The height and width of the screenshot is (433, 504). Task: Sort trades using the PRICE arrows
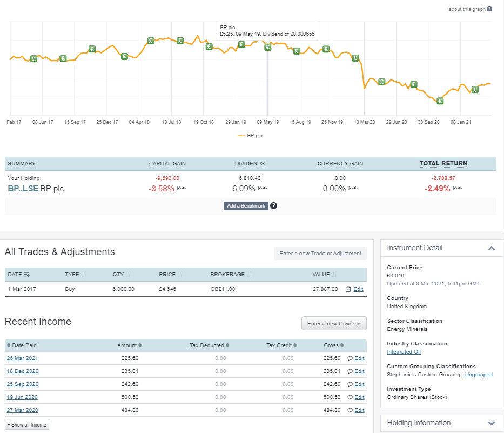(180, 275)
